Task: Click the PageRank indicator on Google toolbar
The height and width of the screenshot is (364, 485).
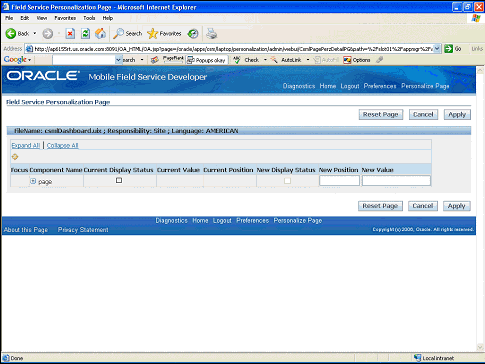Action: tap(173, 60)
